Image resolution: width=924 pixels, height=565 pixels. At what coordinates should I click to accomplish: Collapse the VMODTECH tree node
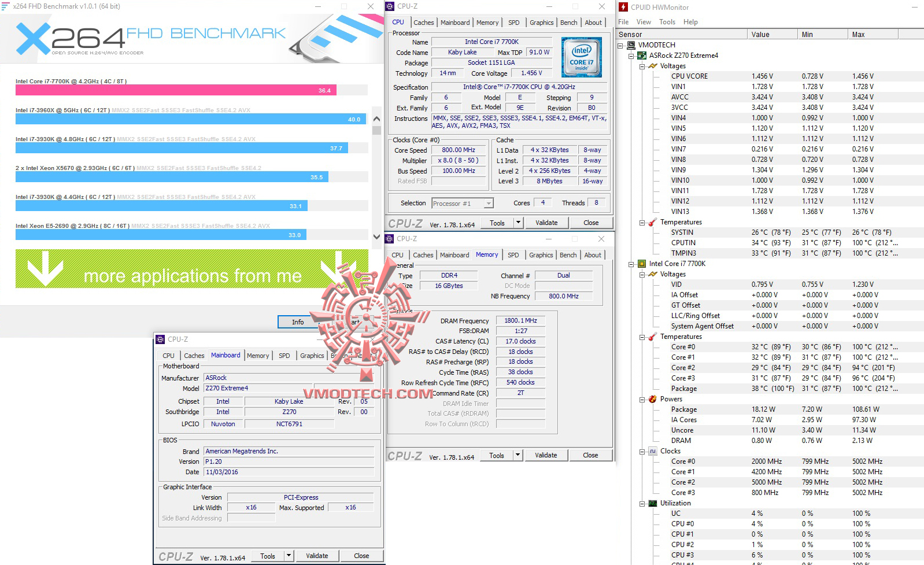pyautogui.click(x=620, y=45)
